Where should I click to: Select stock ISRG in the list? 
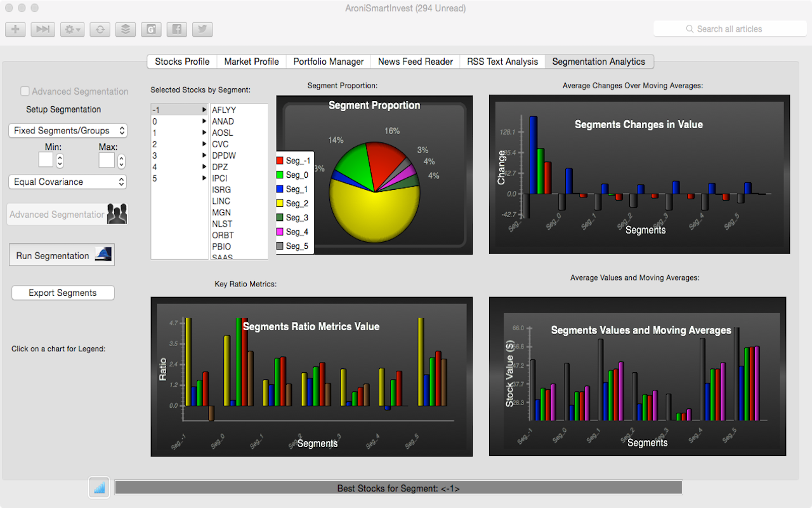coord(239,190)
